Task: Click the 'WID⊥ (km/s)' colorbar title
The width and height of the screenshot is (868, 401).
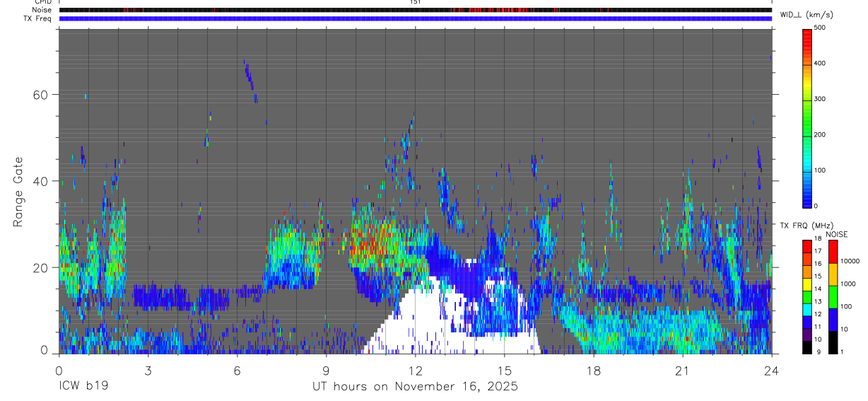Action: [x=805, y=14]
